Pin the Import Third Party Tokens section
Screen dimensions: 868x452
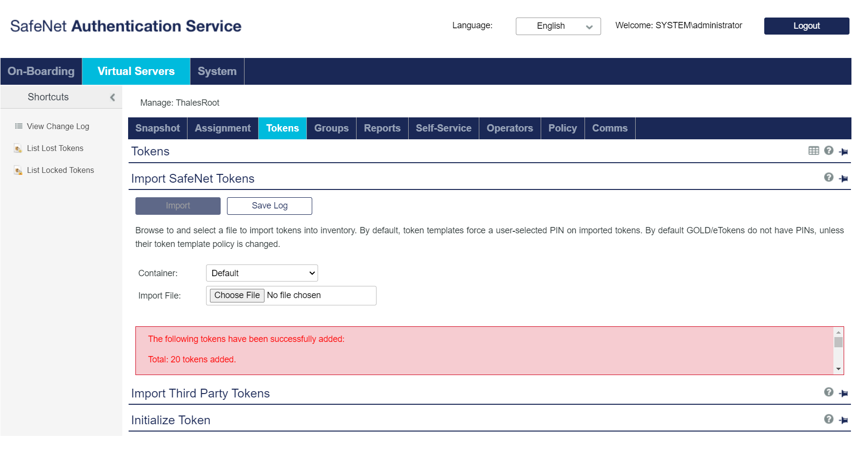click(844, 393)
